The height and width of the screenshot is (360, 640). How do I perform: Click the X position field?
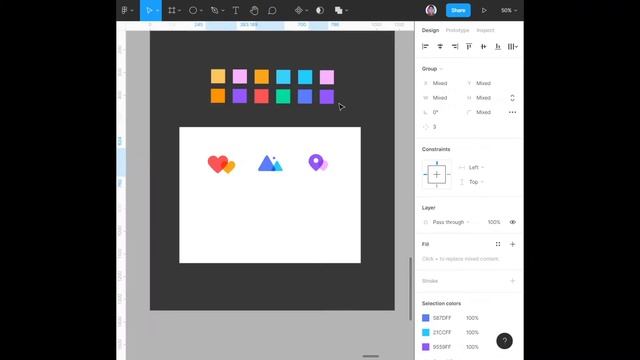(441, 83)
